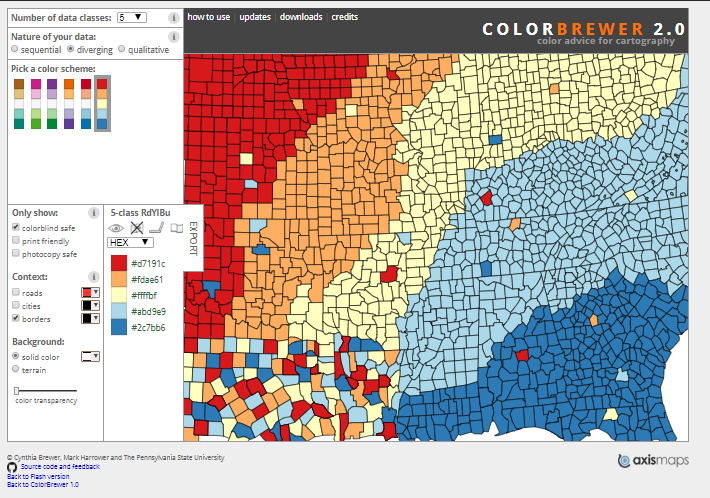The width and height of the screenshot is (710, 498).
Task: Open borders color picker dropdown
Action: click(91, 319)
